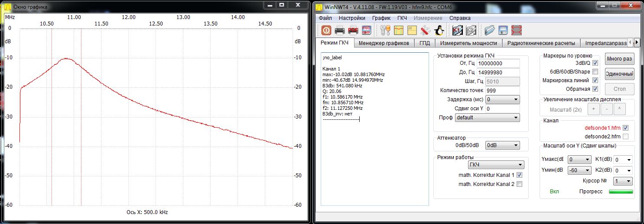Open the Yмакс dropdown
Viewport: 644px width, 224px height.
(x=579, y=160)
